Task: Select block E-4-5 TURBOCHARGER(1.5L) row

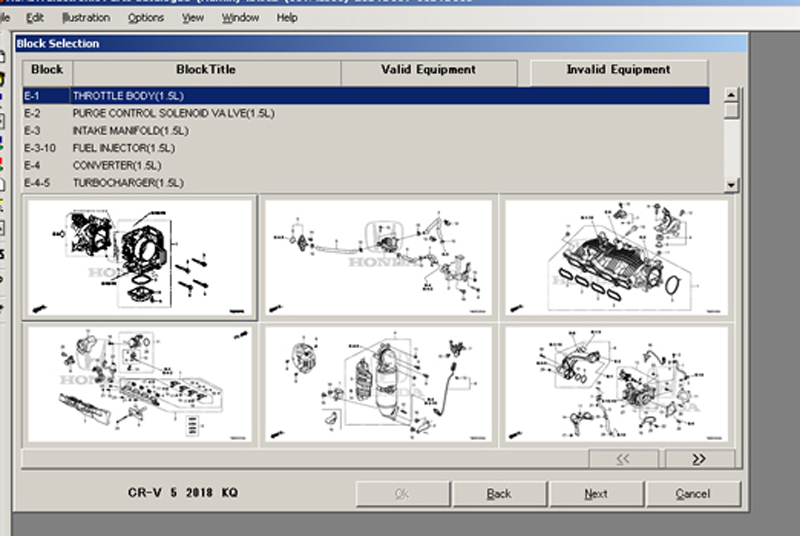Action: point(366,183)
